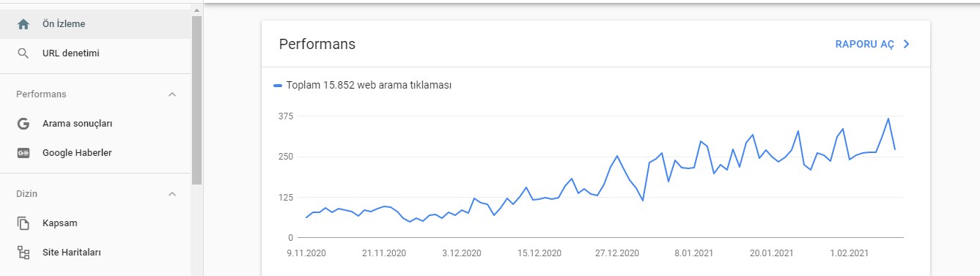The height and width of the screenshot is (276, 980).
Task: Click the home icon beside Ön İzleme
Action: 23,24
